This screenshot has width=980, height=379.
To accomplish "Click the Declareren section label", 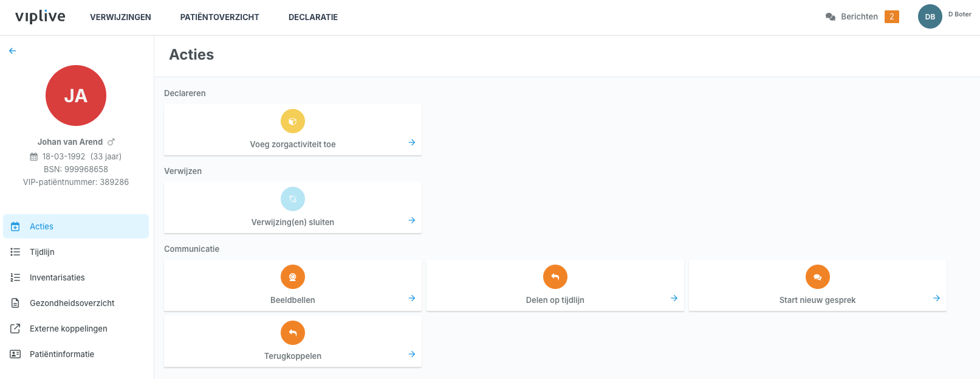I will click(x=185, y=93).
